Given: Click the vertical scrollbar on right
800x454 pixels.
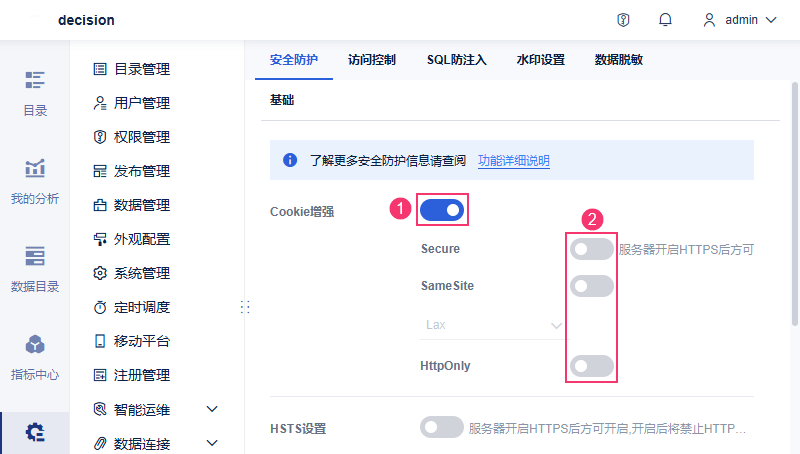Looking at the screenshot, I should (x=794, y=204).
